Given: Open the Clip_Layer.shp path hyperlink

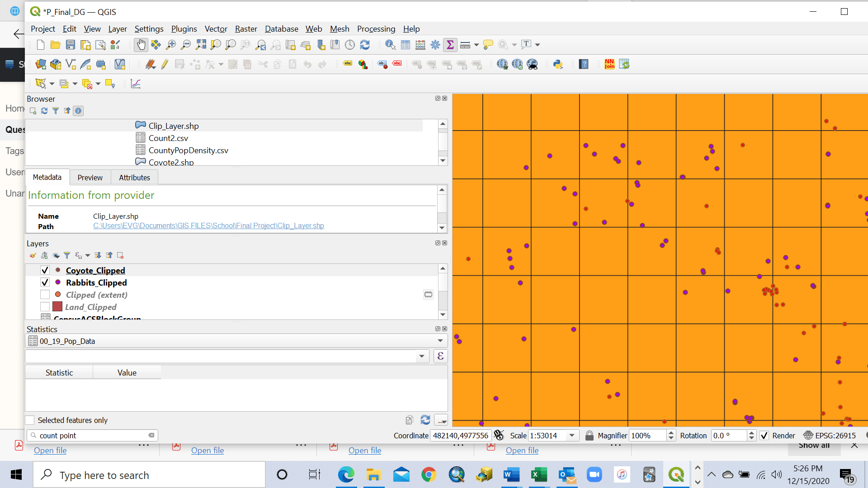Looking at the screenshot, I should click(x=208, y=225).
